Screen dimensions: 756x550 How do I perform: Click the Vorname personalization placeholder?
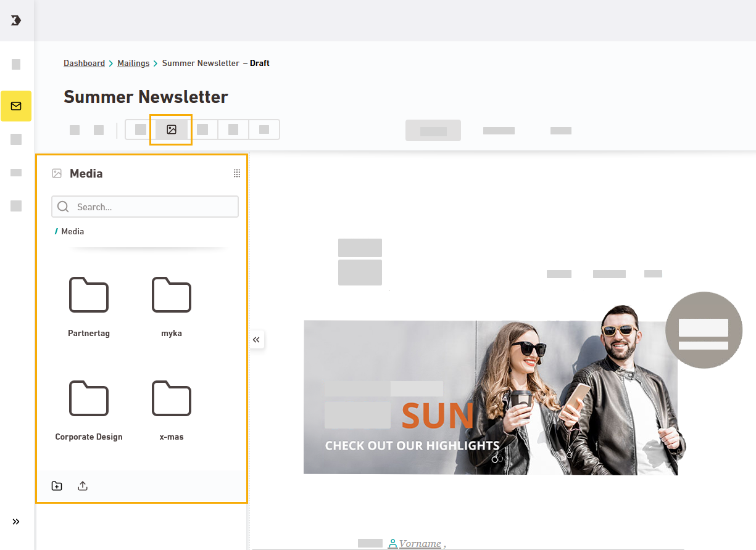(x=420, y=544)
